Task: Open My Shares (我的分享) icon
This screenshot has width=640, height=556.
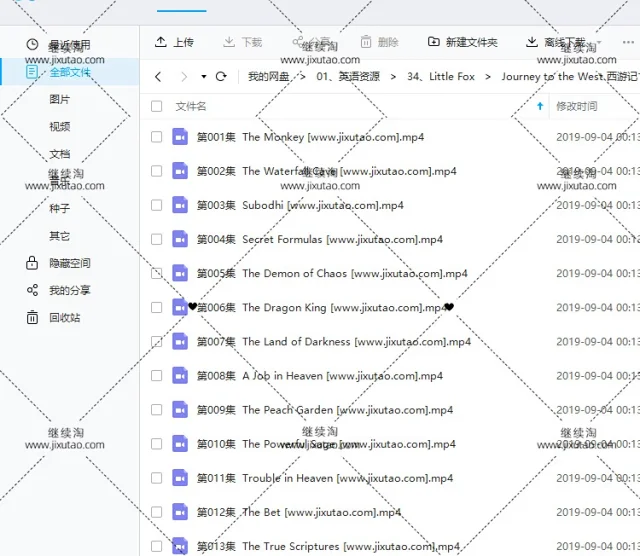Action: point(32,290)
